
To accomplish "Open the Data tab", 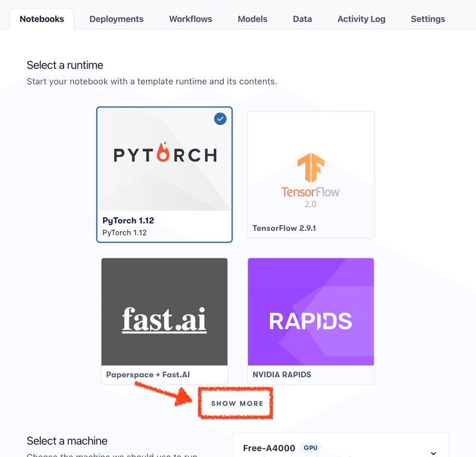I will (x=302, y=19).
